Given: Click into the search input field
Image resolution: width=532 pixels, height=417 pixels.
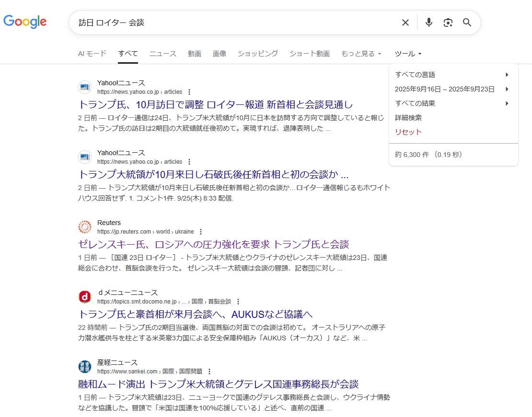Looking at the screenshot, I should 235,23.
